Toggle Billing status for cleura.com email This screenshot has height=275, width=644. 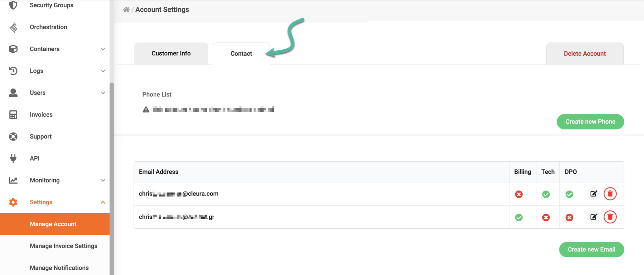(519, 194)
